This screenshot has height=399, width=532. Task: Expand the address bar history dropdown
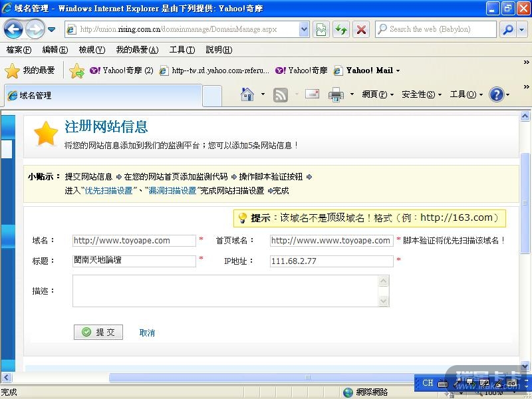coord(305,29)
